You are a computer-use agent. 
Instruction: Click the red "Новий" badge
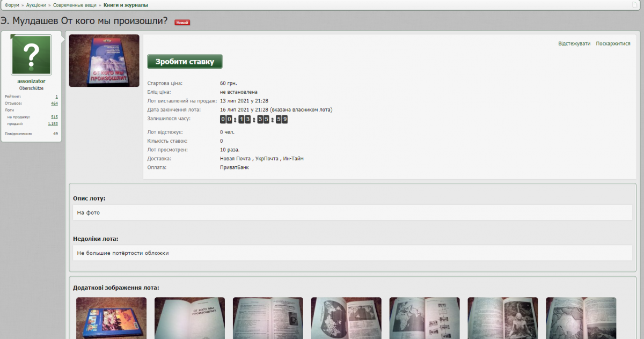click(182, 23)
